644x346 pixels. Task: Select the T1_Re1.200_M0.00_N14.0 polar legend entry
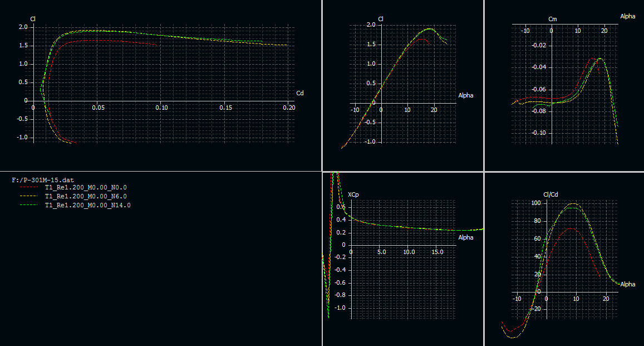[87, 206]
